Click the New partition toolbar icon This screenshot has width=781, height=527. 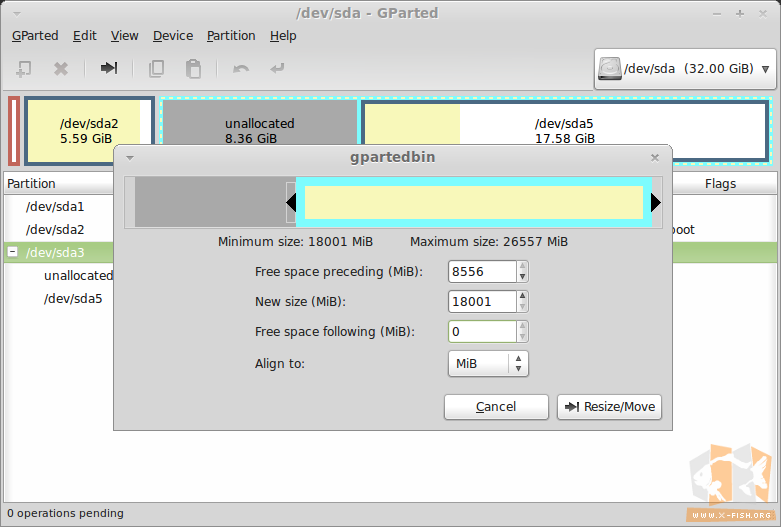tap(23, 68)
